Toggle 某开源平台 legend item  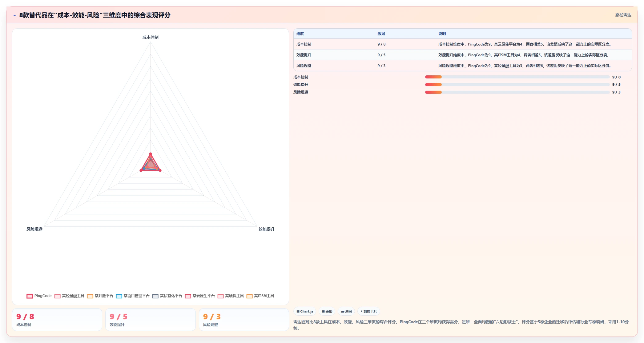[100, 296]
